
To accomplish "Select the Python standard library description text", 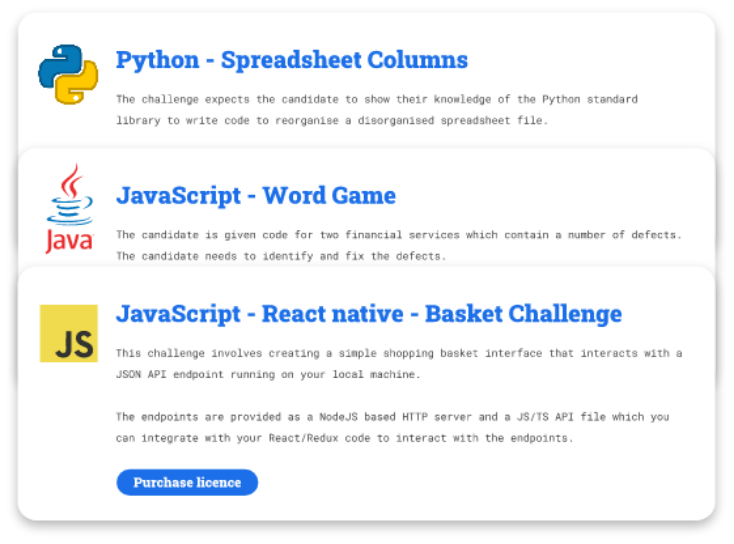I will coord(377,110).
